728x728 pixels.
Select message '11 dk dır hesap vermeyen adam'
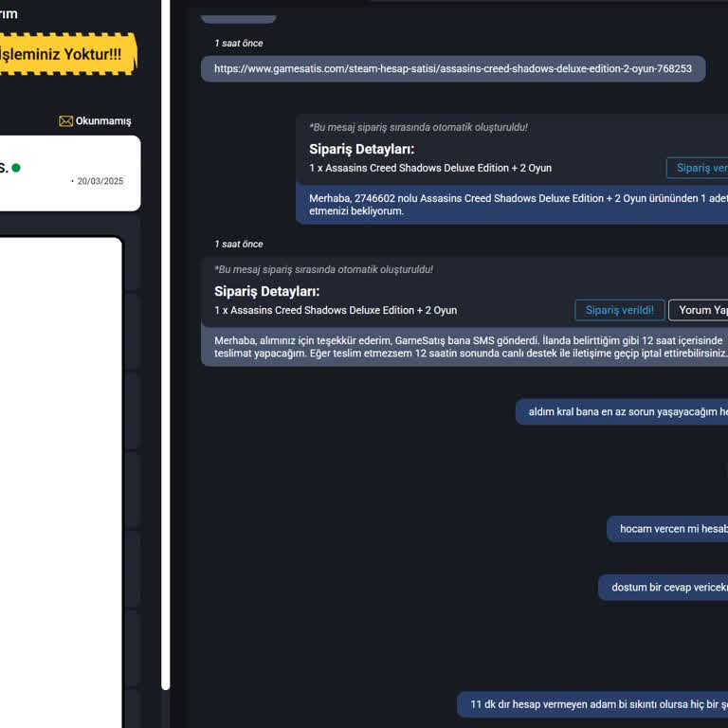[592, 704]
